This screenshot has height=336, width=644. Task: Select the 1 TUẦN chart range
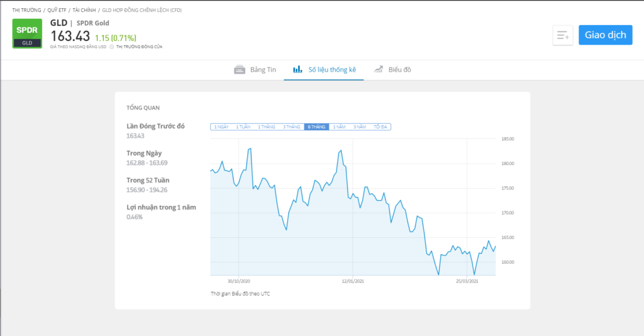tap(243, 127)
